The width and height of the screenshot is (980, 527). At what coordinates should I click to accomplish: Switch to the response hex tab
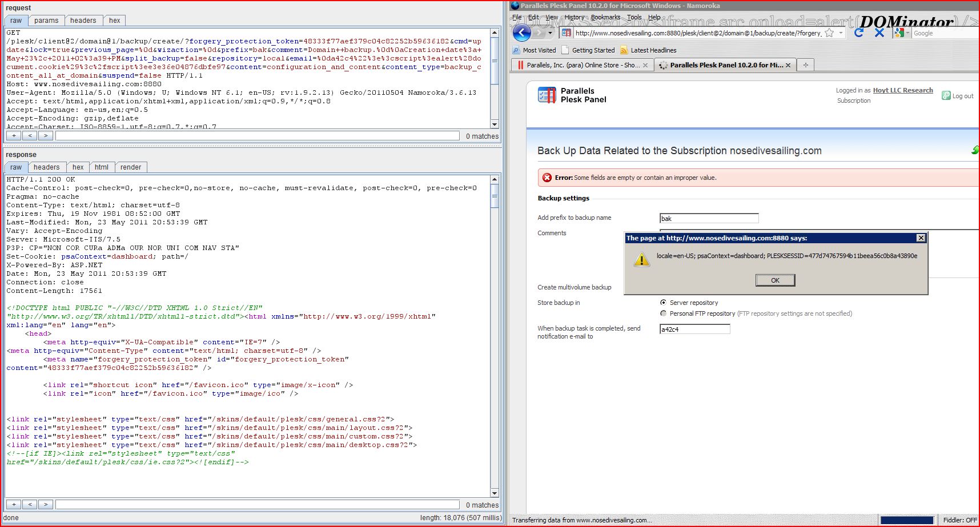coord(78,167)
